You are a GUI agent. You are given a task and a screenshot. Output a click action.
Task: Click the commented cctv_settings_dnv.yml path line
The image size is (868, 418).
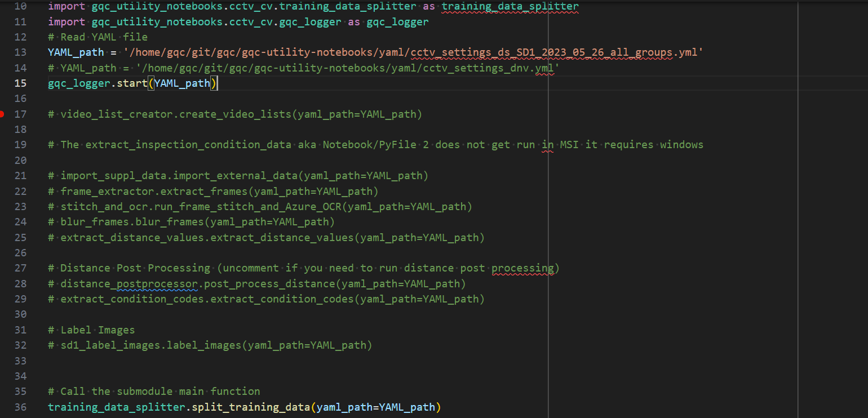(303, 68)
